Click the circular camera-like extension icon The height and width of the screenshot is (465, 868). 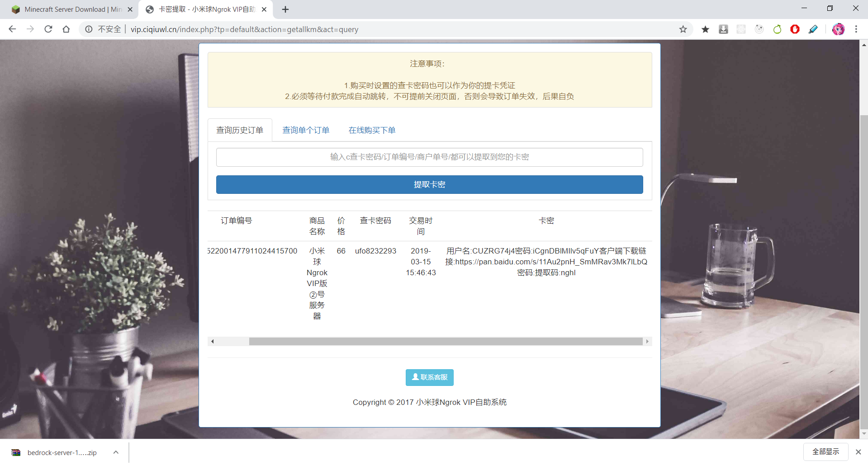759,29
